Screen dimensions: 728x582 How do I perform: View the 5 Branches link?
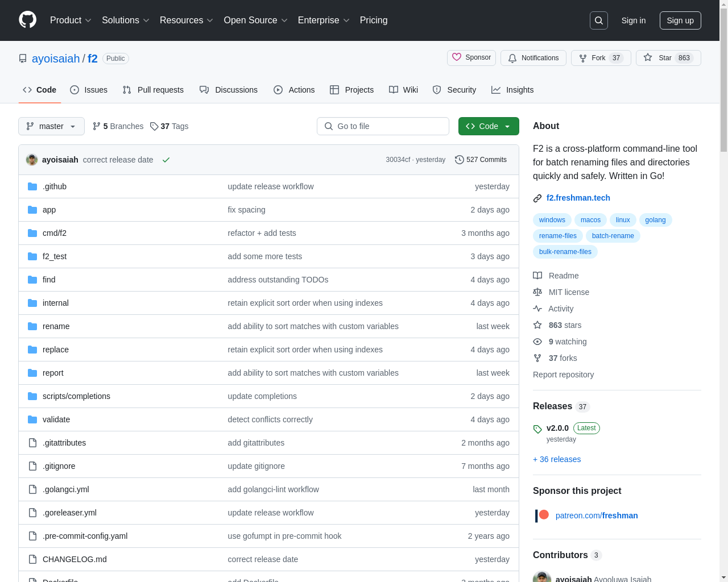tap(118, 126)
